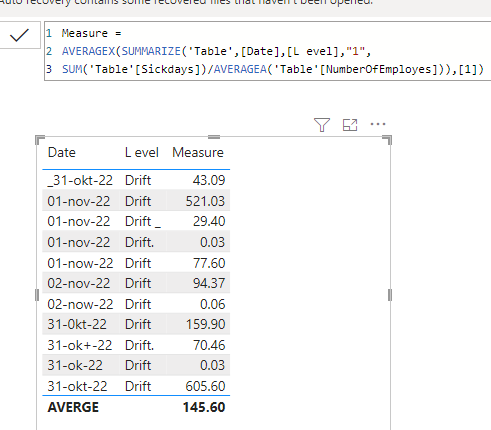Screen dimensions: 491x430
Task: Click AVERAGEA in formula line 3
Action: coord(240,69)
